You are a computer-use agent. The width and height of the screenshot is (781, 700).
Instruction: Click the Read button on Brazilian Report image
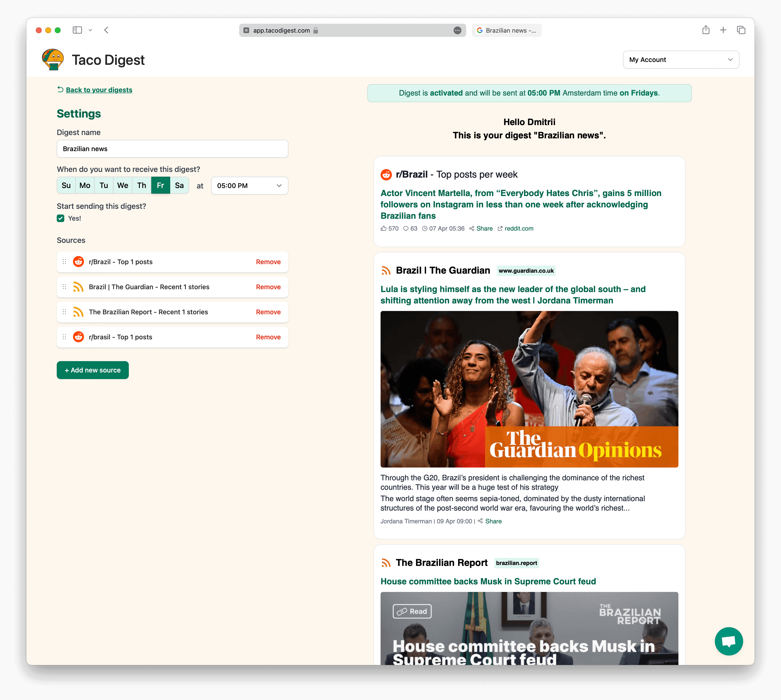[412, 611]
